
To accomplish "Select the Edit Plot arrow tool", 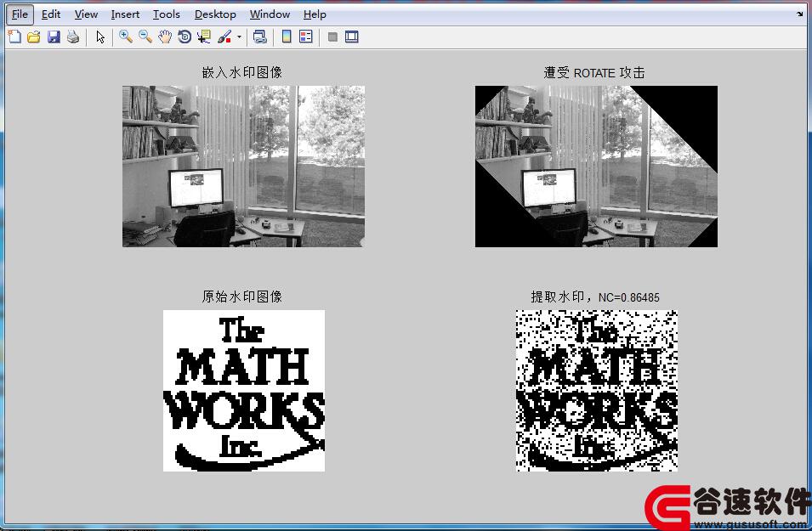I will coord(100,37).
